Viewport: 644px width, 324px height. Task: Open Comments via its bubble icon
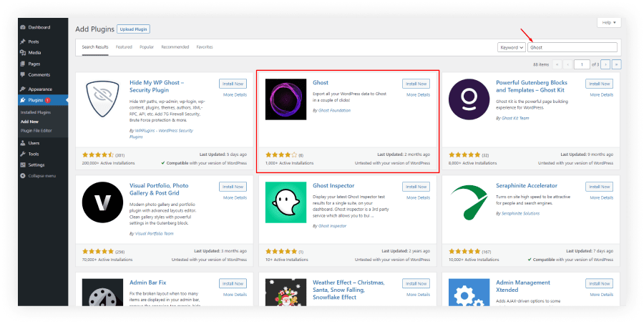point(23,74)
